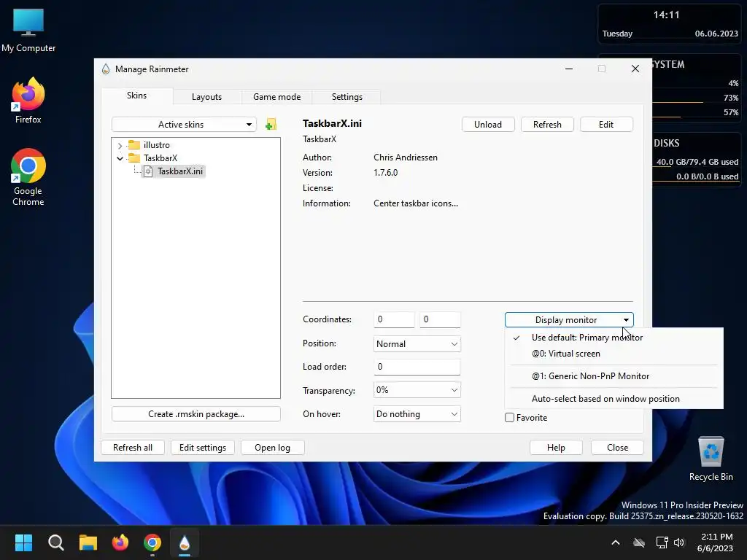The image size is (747, 560).
Task: Toggle the Favorite checkbox
Action: click(x=509, y=418)
